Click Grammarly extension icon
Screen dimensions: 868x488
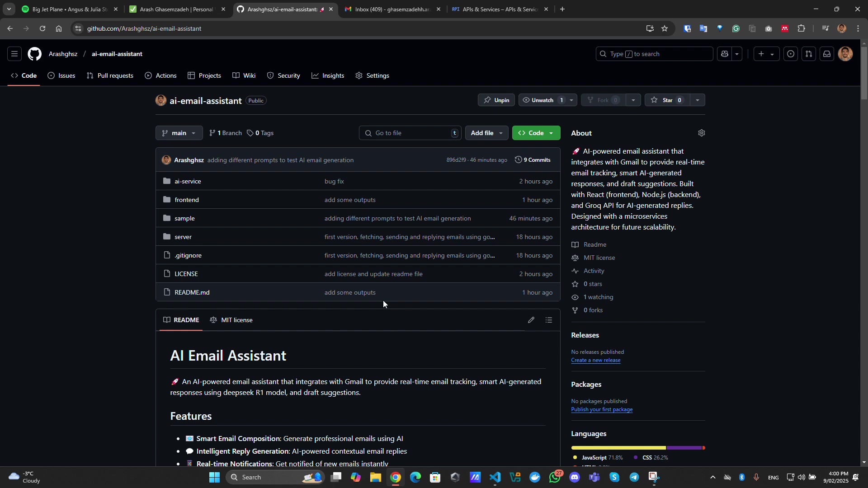click(x=736, y=28)
